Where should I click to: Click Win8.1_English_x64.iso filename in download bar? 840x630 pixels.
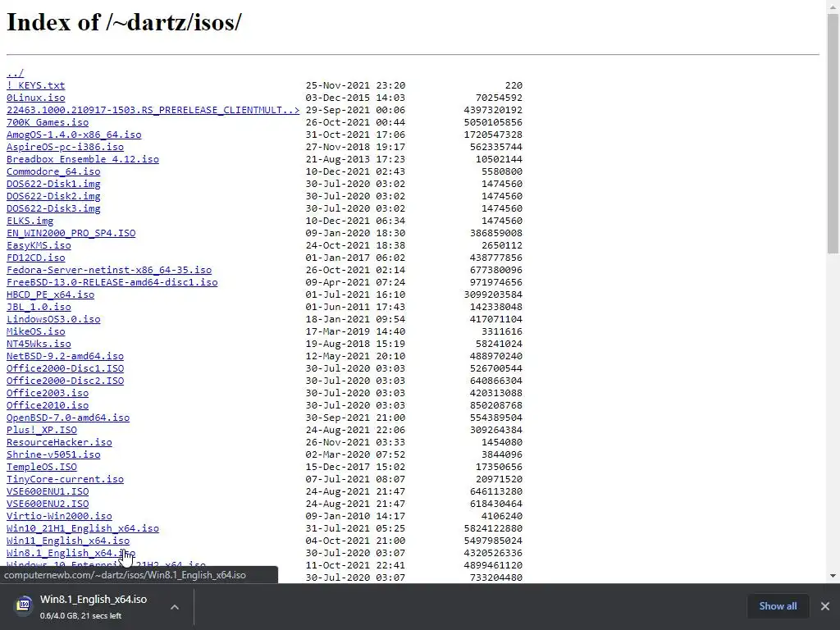[x=94, y=600]
